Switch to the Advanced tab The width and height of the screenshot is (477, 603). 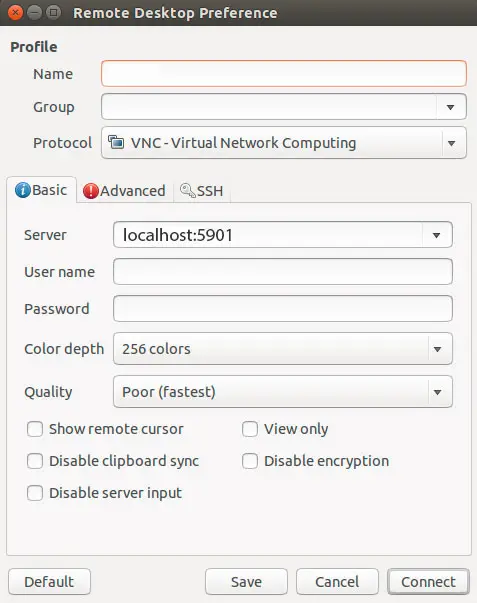125,191
